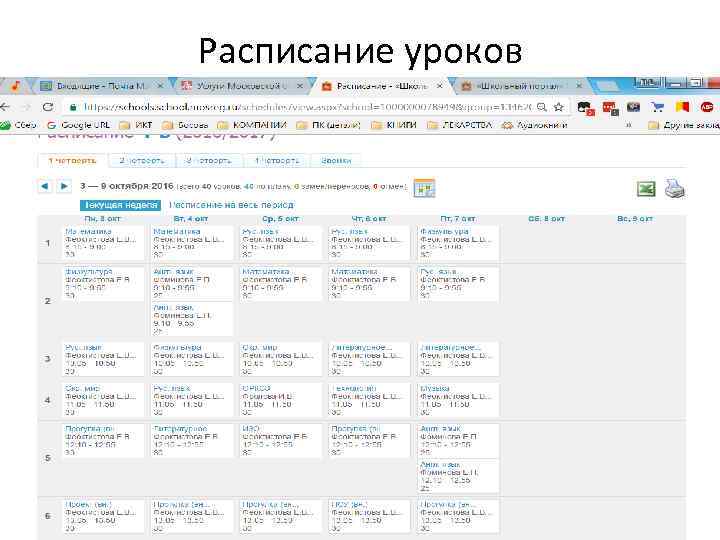Open the Технология lesson on Thursday
This screenshot has height=540, width=720.
[354, 388]
